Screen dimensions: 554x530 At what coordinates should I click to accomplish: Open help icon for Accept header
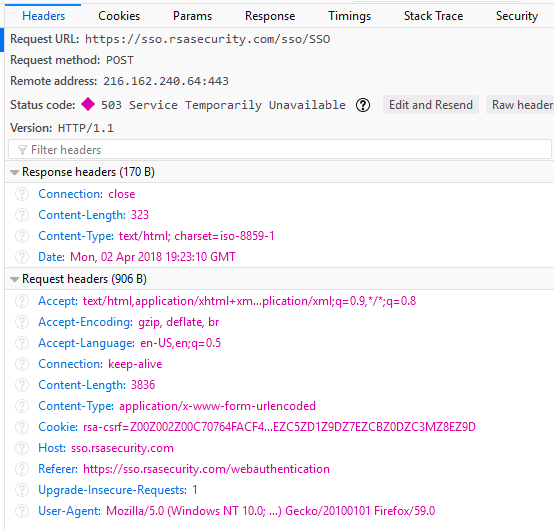(x=22, y=301)
